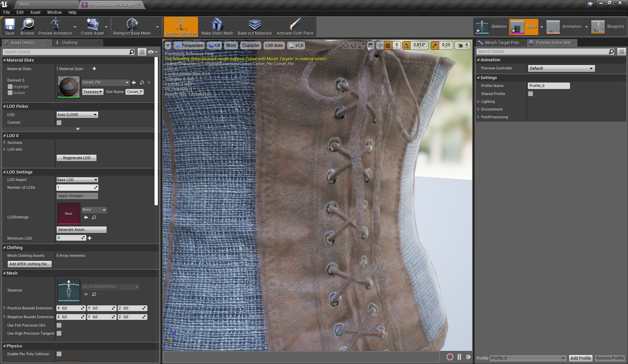628x364 pixels.
Task: Open the Preview Controller dropdown
Action: tap(561, 68)
